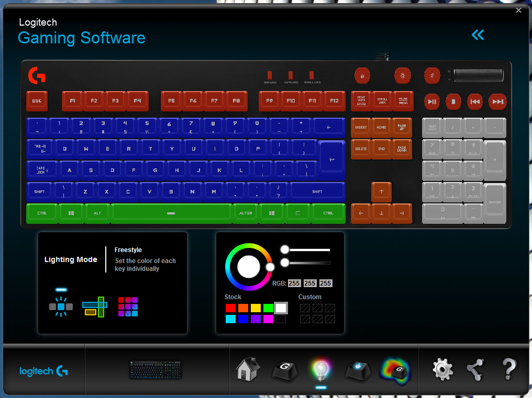Select the purple stock color swatch
Viewport: 532px width, 398px height.
pos(256,319)
